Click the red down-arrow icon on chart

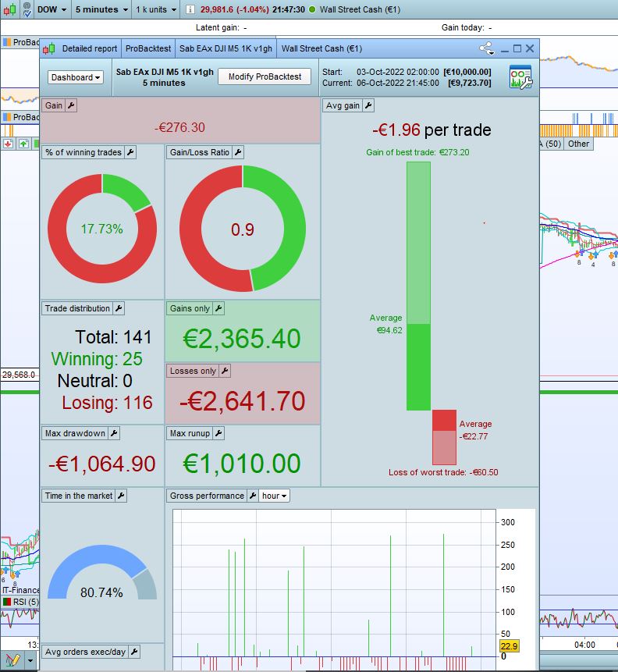click(x=8, y=144)
